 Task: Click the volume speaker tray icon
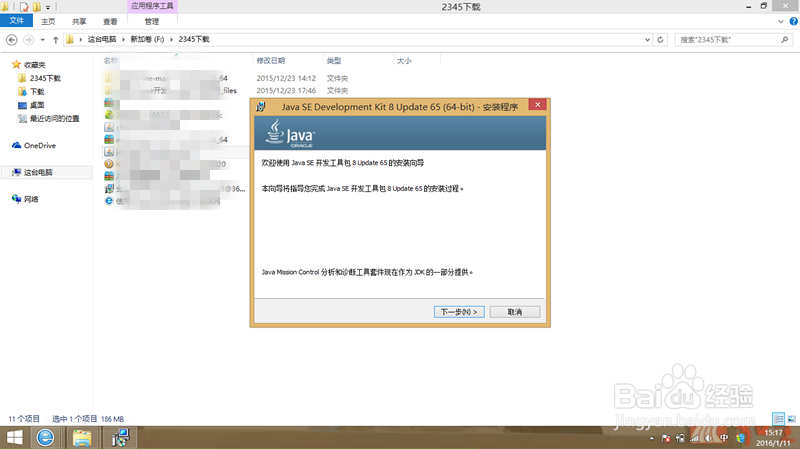coord(709,438)
